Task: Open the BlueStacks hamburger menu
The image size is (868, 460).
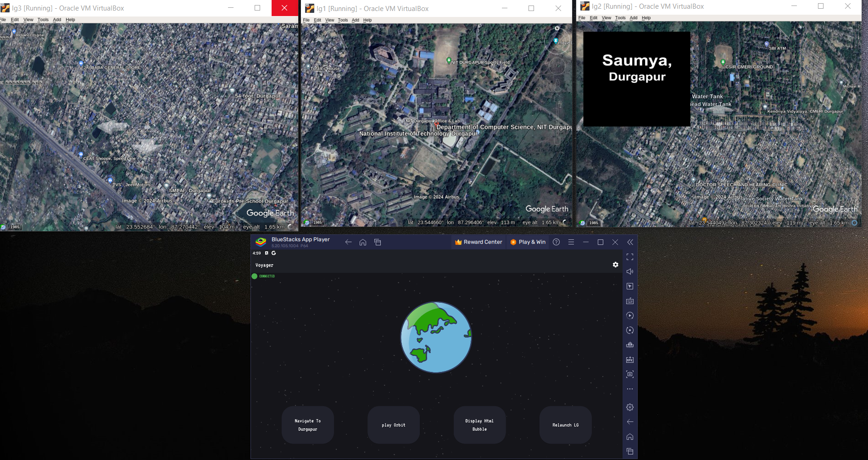Action: pos(571,242)
